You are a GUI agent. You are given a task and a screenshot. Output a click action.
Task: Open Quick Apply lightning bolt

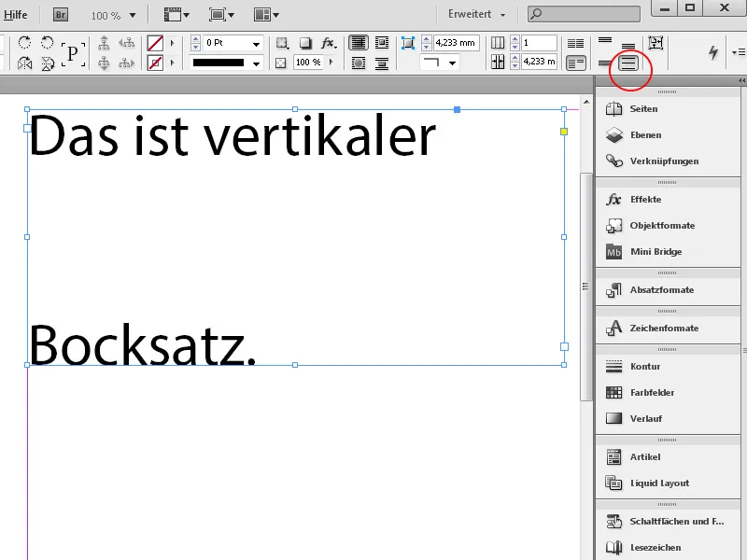(x=713, y=52)
